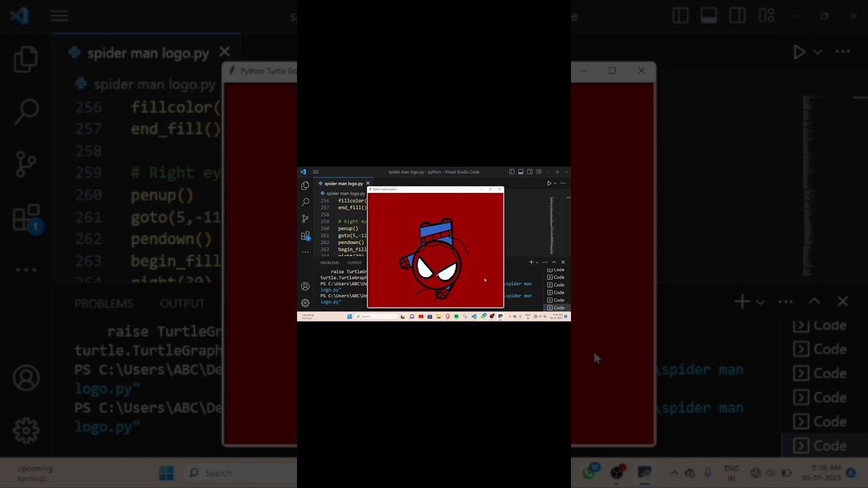Open the Explorer view in the activity bar

click(x=305, y=185)
